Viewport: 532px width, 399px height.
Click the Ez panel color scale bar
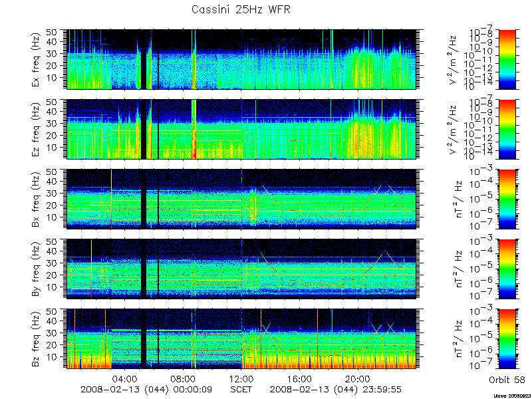pos(507,129)
